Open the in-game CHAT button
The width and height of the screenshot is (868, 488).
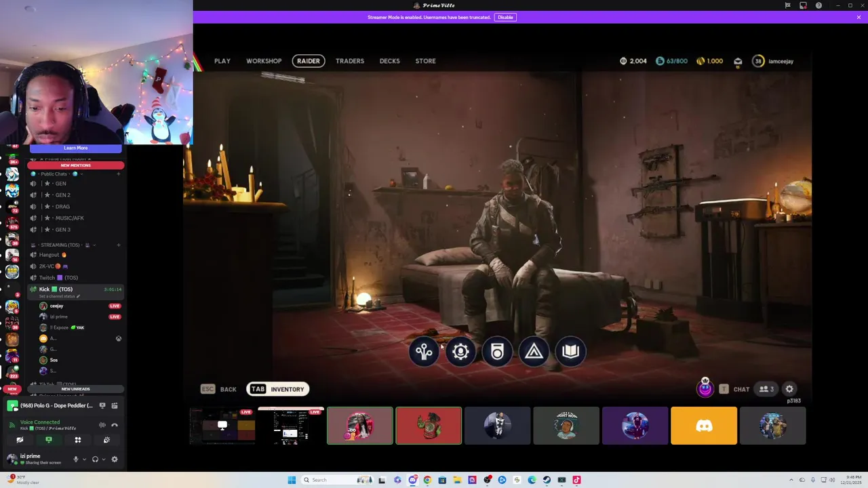point(734,389)
